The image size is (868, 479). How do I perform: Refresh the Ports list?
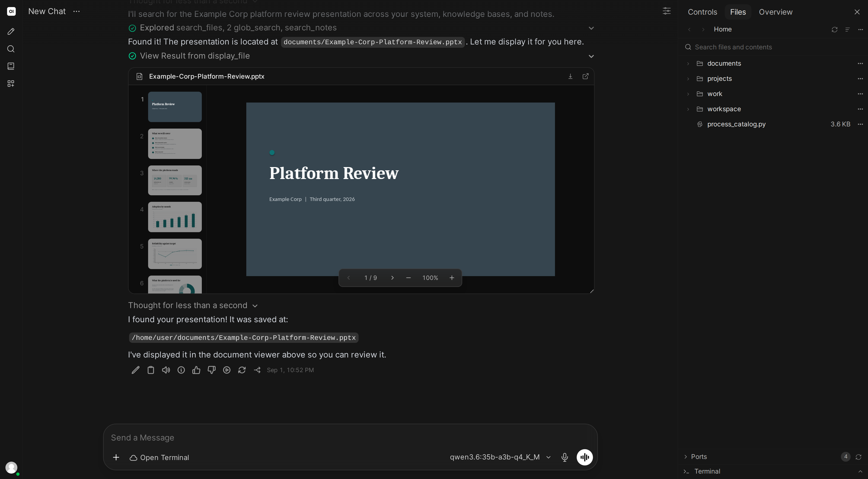[858, 457]
